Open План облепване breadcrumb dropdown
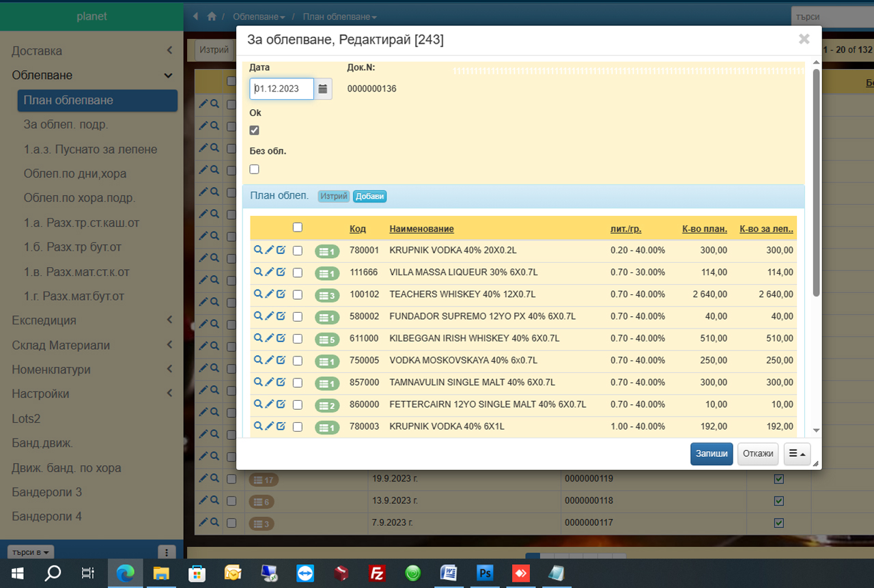The width and height of the screenshot is (874, 588). coord(339,16)
